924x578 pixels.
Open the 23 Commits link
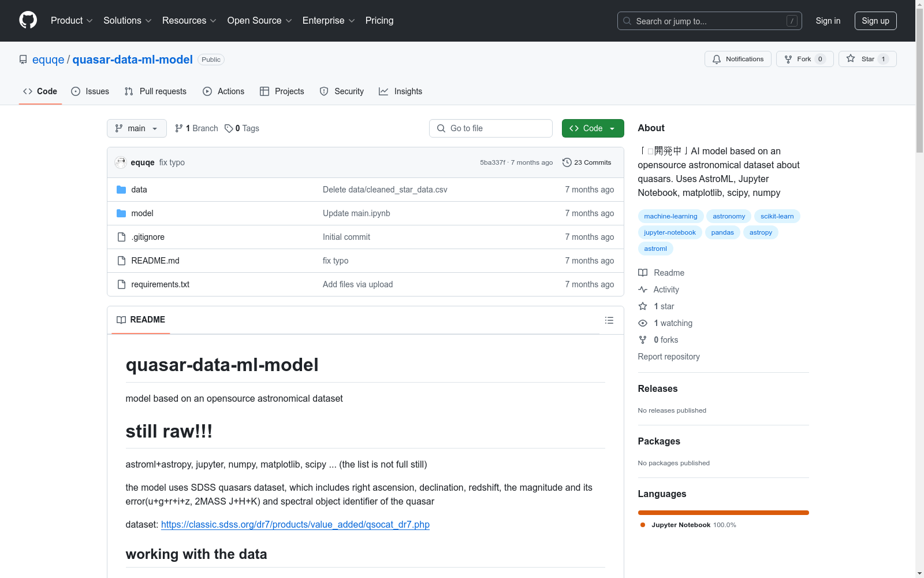(x=587, y=162)
